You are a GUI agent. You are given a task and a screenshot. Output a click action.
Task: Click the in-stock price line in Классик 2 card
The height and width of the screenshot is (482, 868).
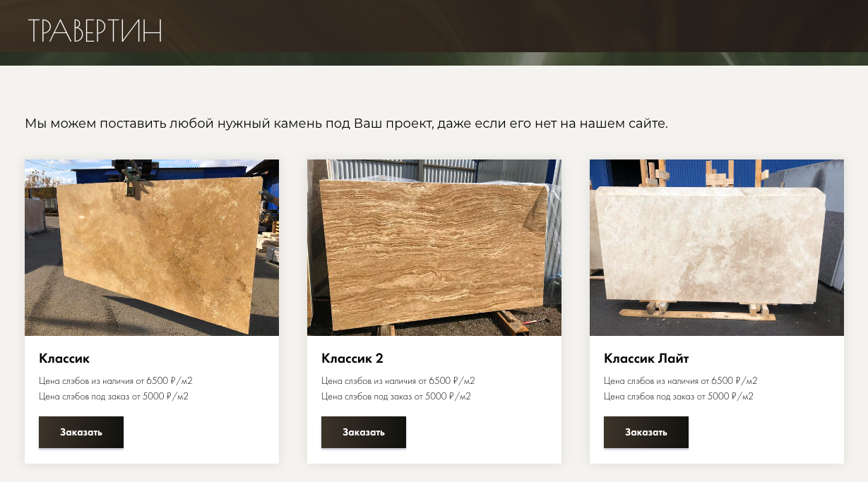(x=398, y=381)
